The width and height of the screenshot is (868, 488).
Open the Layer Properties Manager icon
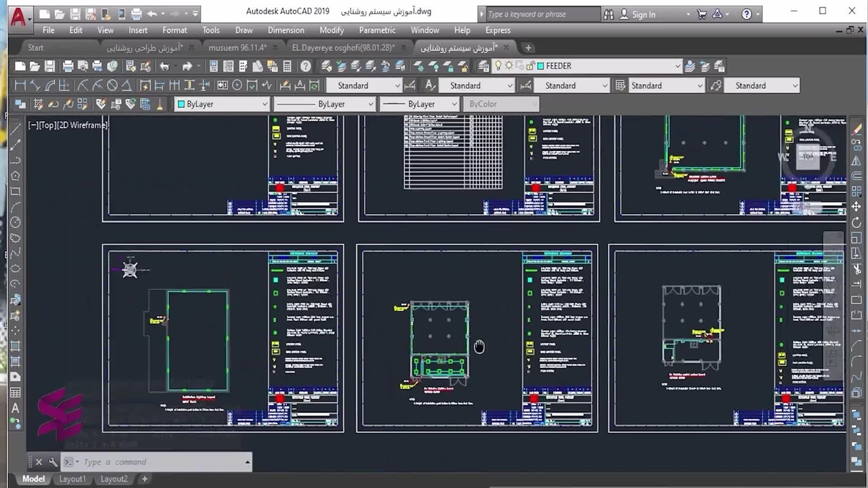[x=484, y=66]
